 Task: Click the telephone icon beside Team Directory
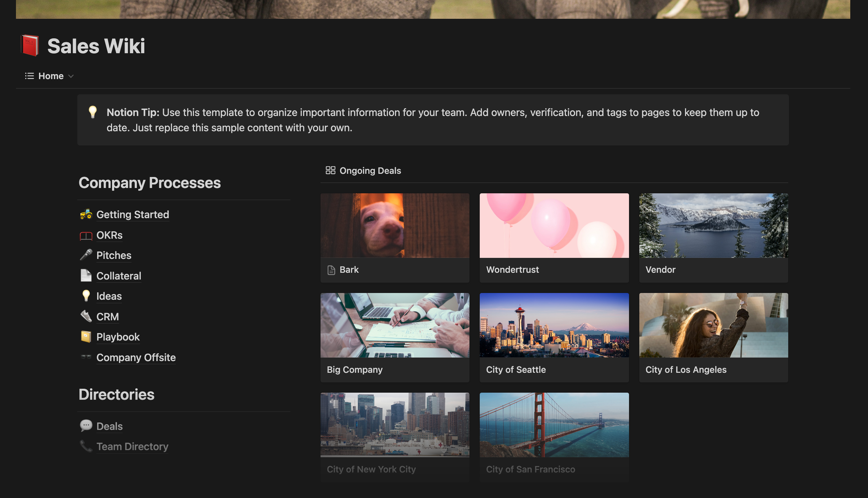86,446
